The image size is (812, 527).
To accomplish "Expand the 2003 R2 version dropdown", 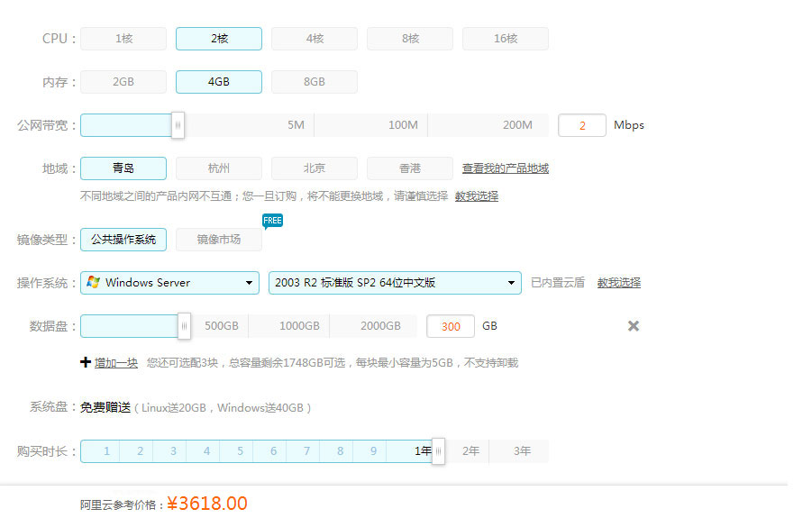I will coord(395,283).
